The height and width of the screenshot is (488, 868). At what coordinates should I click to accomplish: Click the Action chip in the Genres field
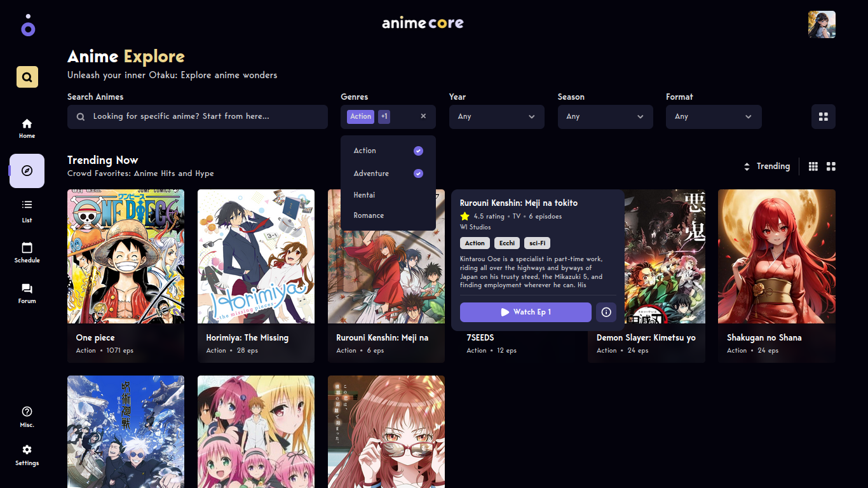[x=360, y=116]
